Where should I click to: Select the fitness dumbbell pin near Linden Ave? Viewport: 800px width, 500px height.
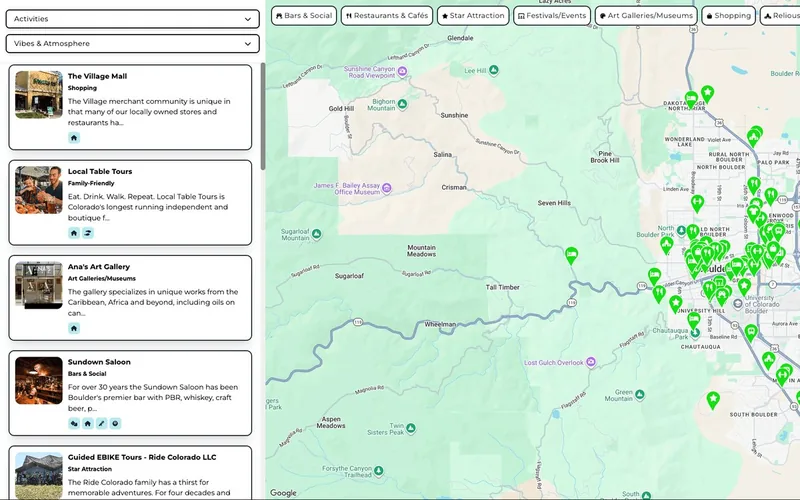click(x=697, y=204)
